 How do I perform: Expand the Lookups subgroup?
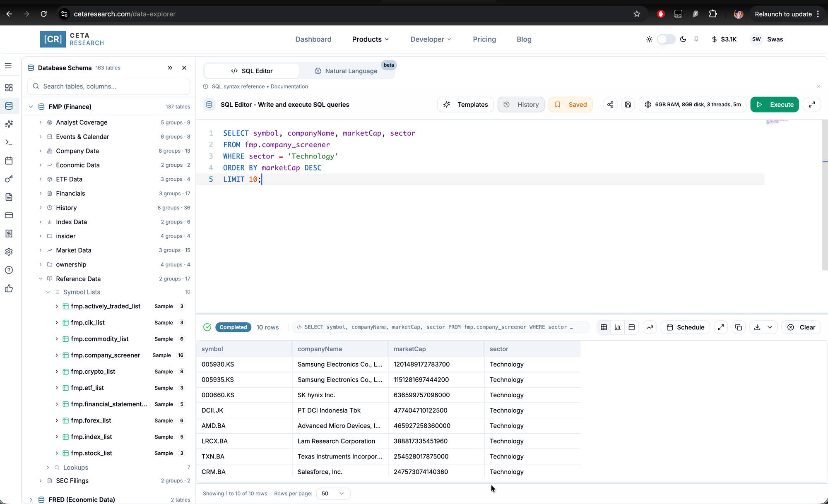tap(48, 468)
